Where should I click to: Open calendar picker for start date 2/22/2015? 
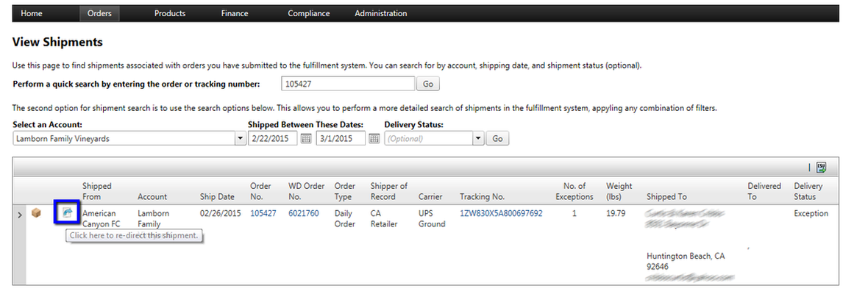306,139
